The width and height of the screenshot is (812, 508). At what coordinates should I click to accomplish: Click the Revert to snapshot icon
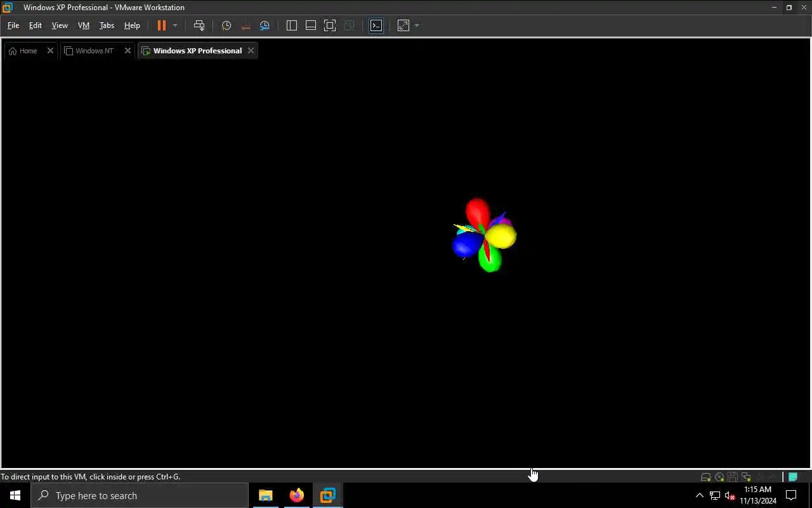(x=246, y=25)
